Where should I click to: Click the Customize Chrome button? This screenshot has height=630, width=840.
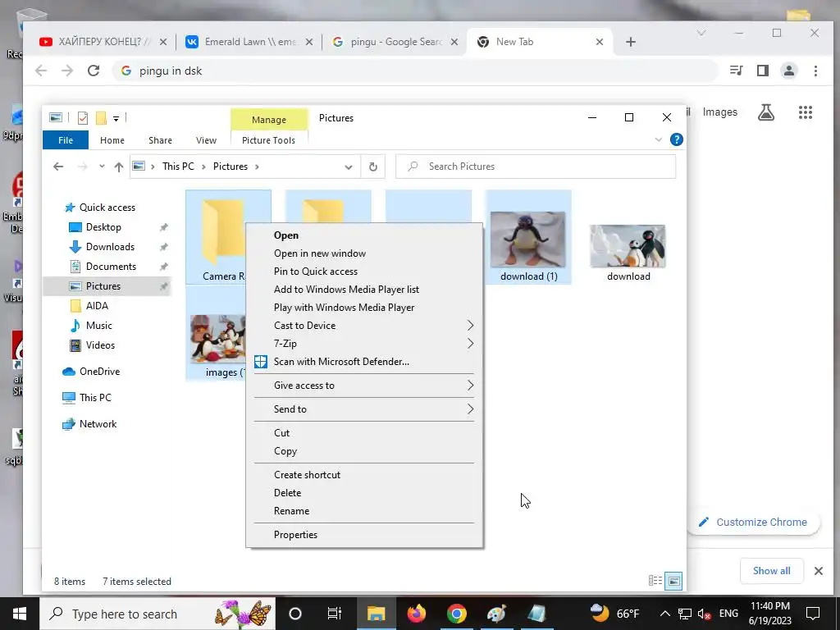pyautogui.click(x=753, y=523)
